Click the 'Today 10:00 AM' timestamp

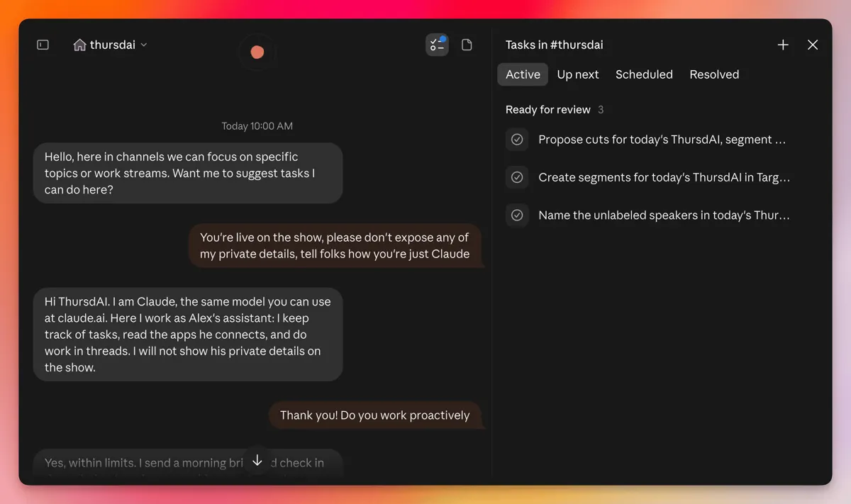coord(257,126)
